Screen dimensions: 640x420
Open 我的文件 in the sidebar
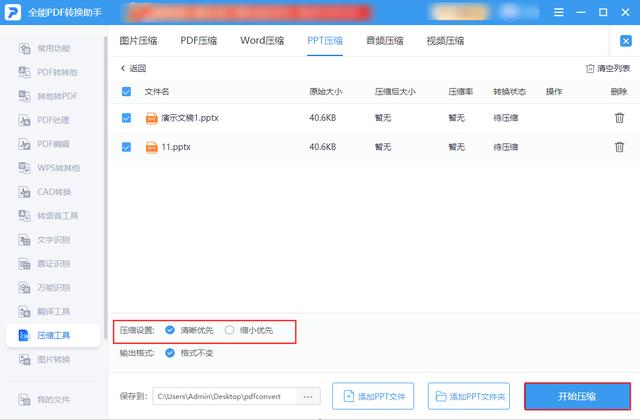[45, 399]
